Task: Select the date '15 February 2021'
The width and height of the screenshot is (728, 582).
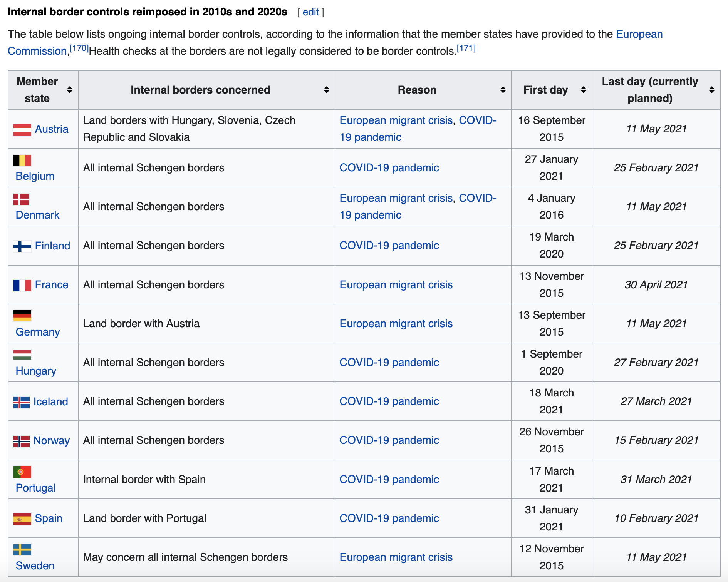Action: click(x=656, y=440)
